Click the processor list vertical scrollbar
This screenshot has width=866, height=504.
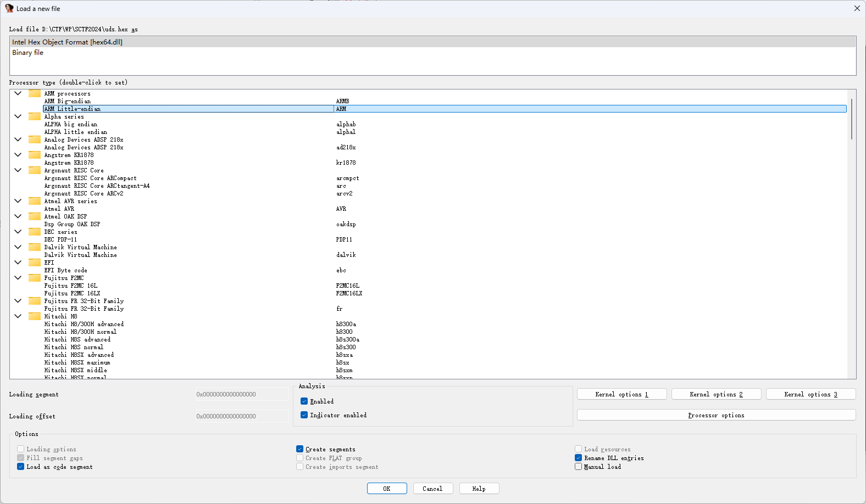852,119
